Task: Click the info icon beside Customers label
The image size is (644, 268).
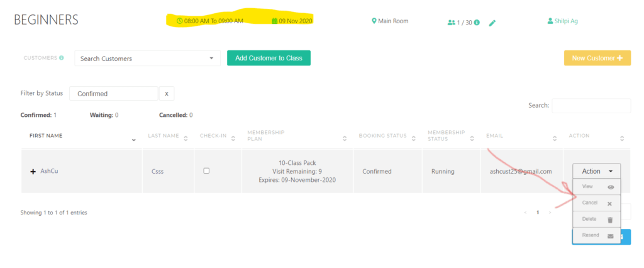Action: click(x=62, y=58)
